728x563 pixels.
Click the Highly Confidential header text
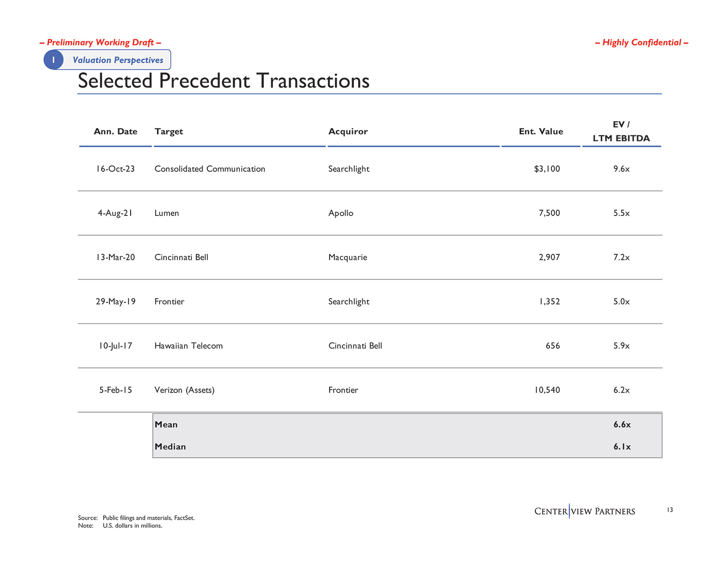pos(642,43)
